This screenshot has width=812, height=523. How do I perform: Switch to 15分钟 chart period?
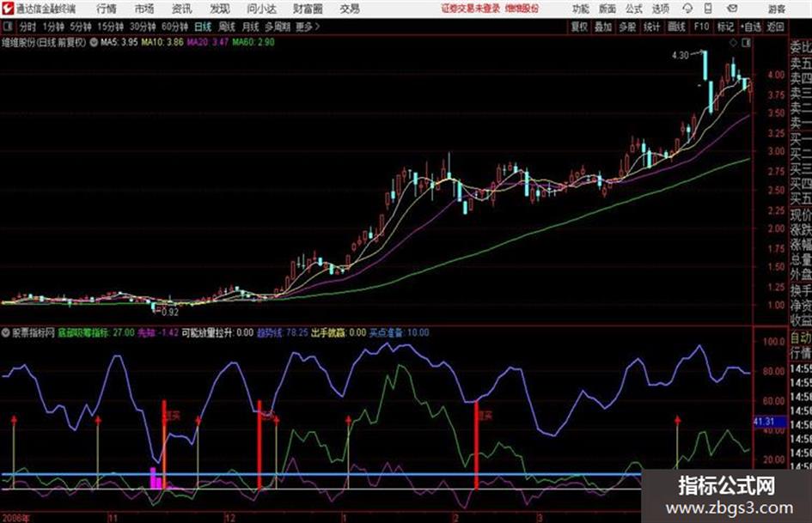click(x=110, y=27)
